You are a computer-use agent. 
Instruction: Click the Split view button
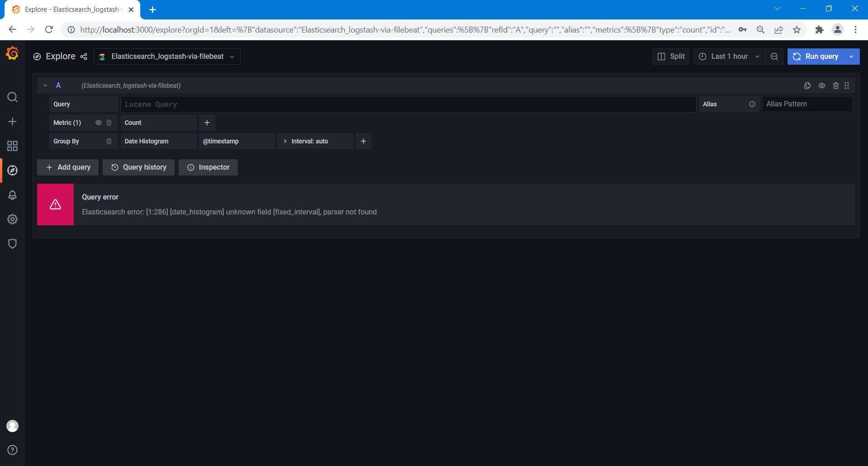(x=671, y=57)
